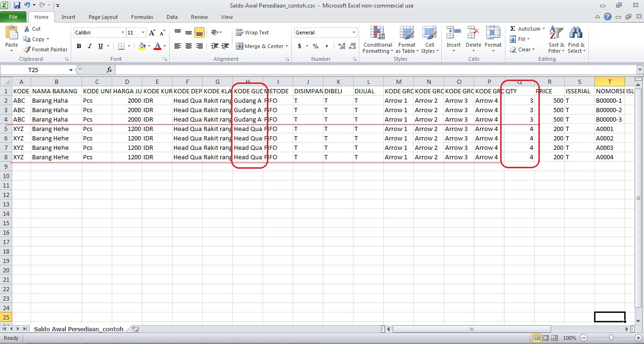Viewport: 644px width, 344px height.
Task: Open the File tab
Action: coord(13,17)
